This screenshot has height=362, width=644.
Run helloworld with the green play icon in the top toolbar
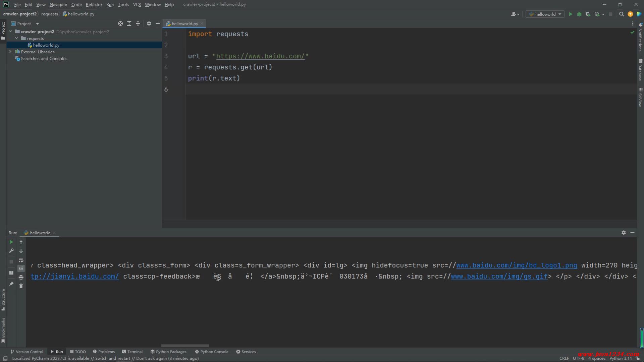click(571, 14)
